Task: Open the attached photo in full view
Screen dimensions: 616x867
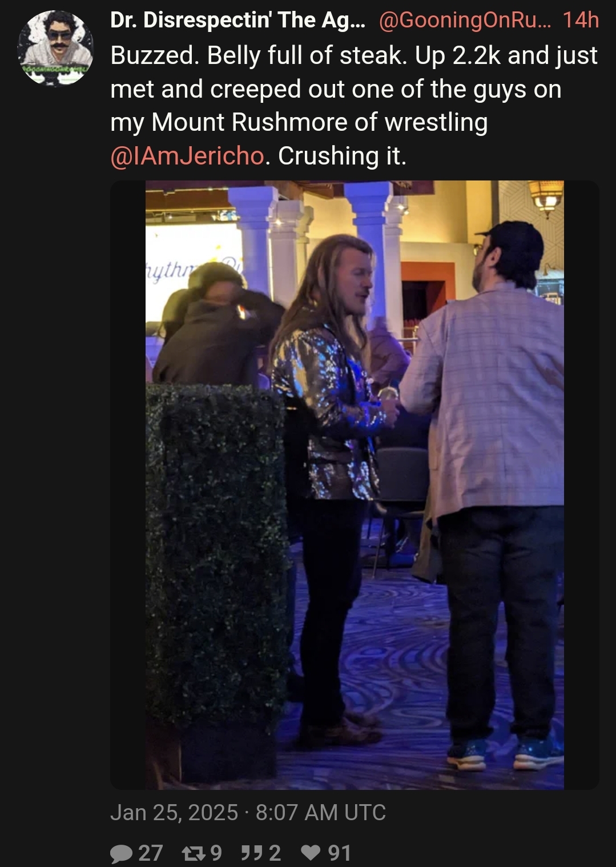Action: click(355, 485)
